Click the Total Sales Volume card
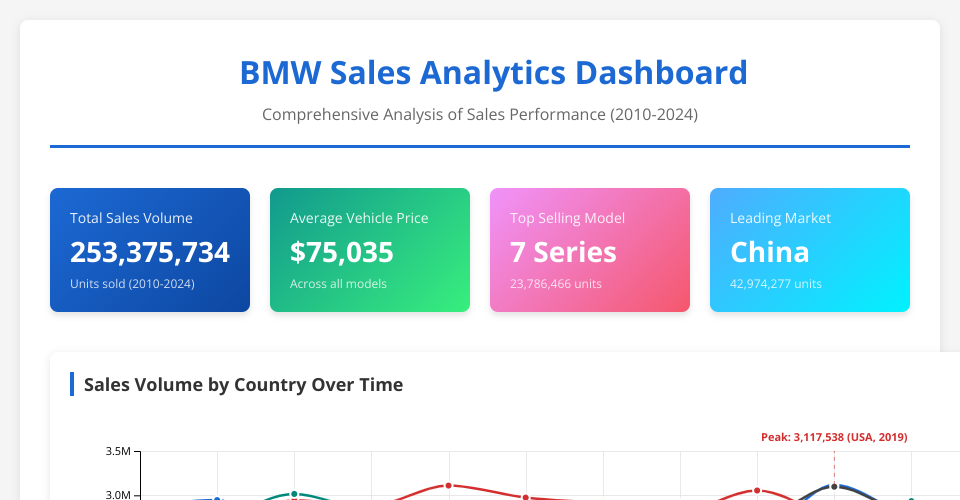 click(x=150, y=250)
